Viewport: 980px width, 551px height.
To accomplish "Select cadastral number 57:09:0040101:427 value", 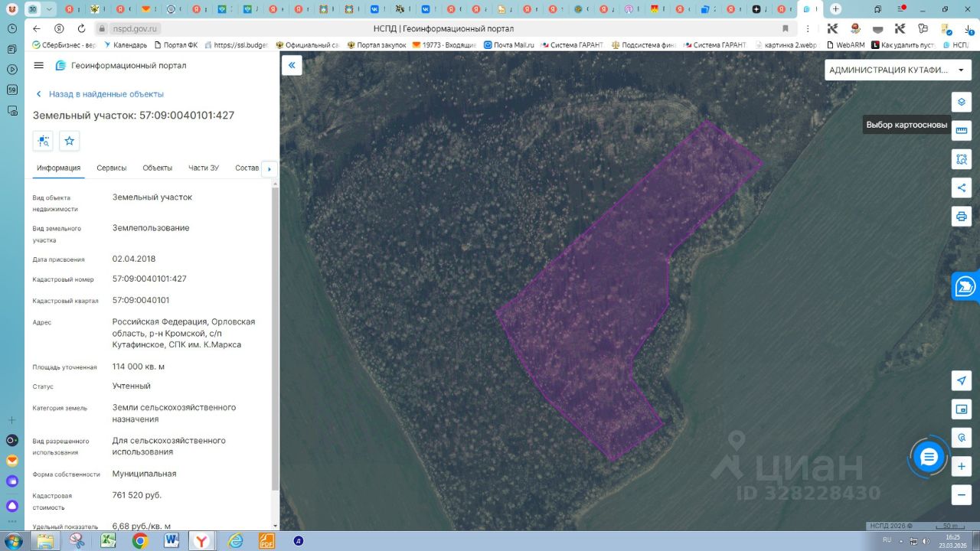I will (149, 279).
